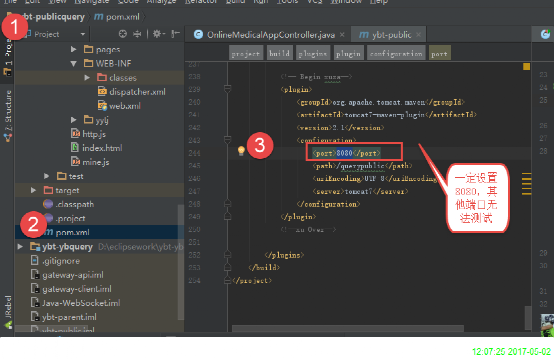Select the ybt-ybquery module row
Viewport: 554px width, 360px height.
click(x=99, y=247)
